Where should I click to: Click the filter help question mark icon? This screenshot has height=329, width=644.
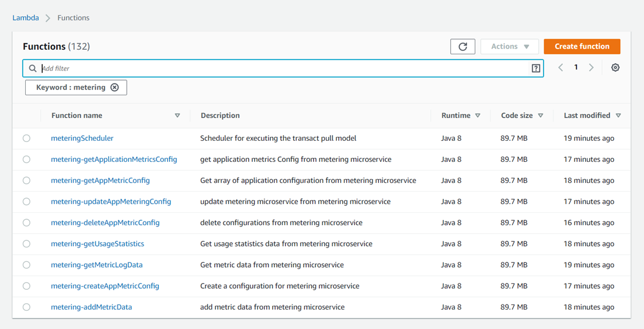[x=535, y=68]
